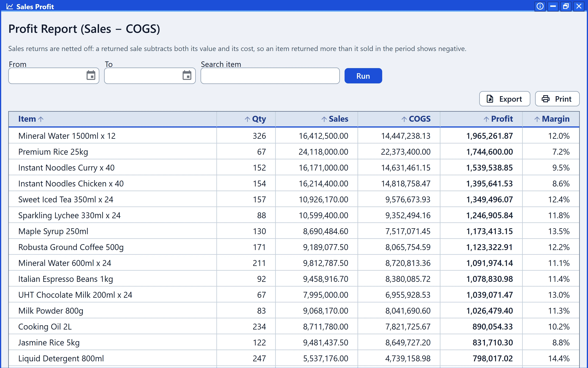The width and height of the screenshot is (588, 368).
Task: Select the Maple Syrup 250ml row
Action: pyautogui.click(x=294, y=231)
